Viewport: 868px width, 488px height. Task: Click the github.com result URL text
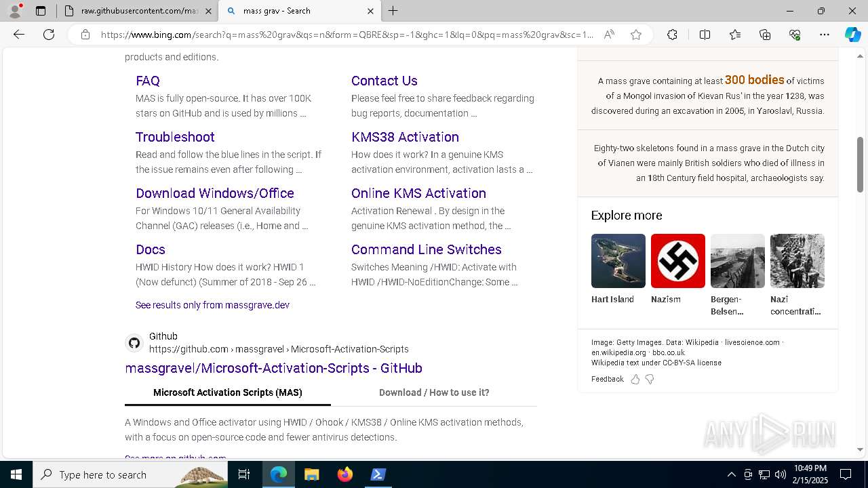tap(279, 349)
